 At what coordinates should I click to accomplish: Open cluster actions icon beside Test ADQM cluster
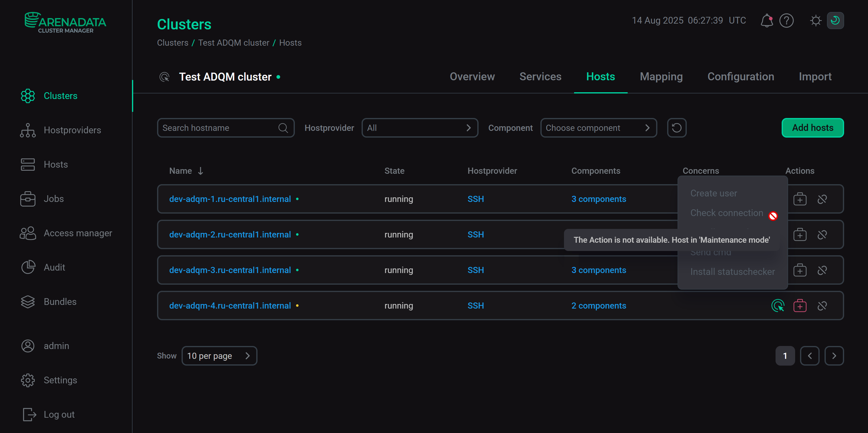(x=164, y=77)
